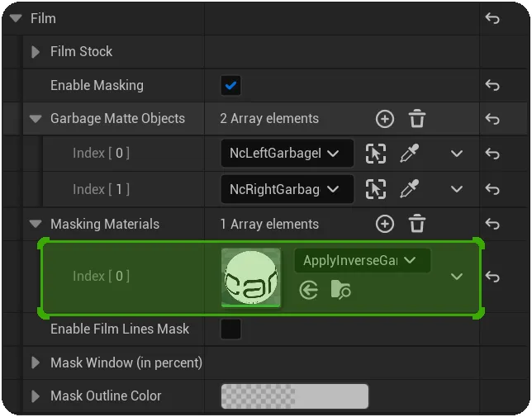
Task: Pick actor with eyedropper for NcLeftGarbage
Action: [x=409, y=154]
